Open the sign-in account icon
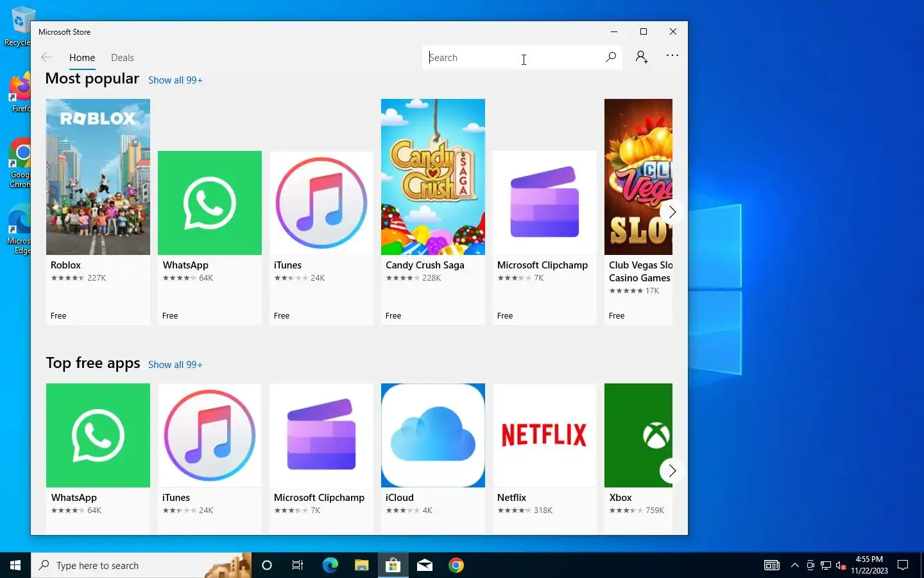 point(642,57)
